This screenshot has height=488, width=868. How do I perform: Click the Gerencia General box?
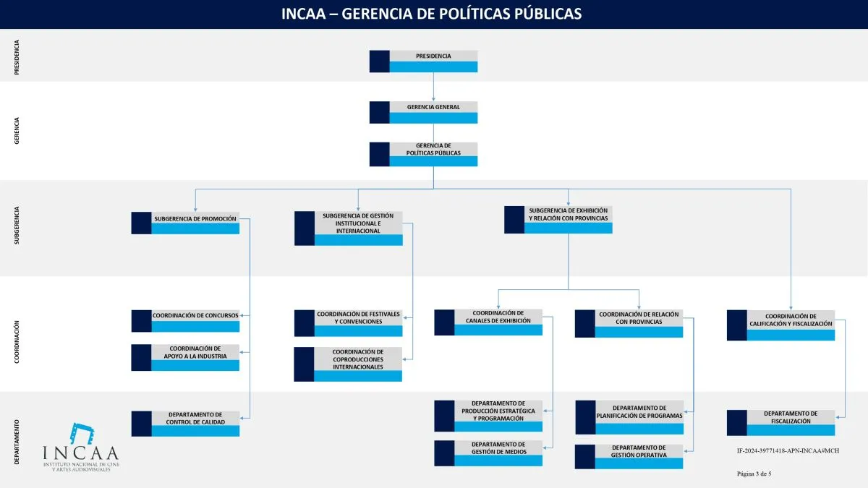[424, 113]
